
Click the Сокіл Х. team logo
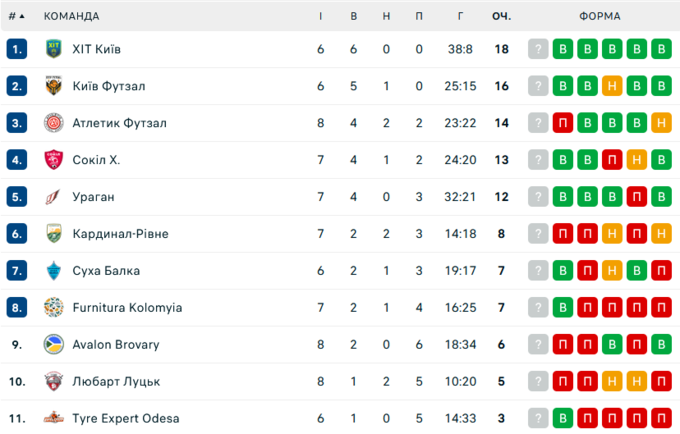pyautogui.click(x=54, y=160)
